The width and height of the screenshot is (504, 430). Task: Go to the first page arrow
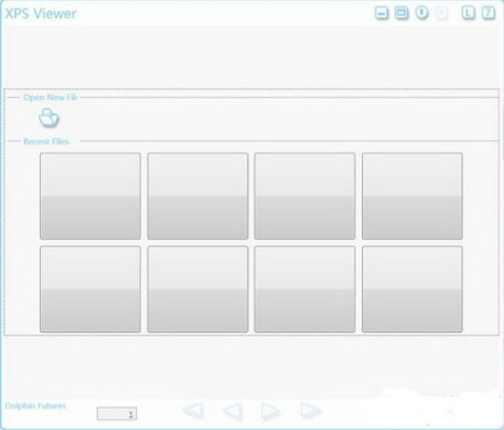193,411
